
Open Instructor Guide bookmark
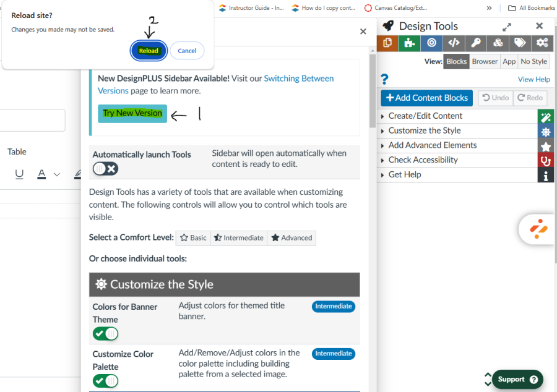pyautogui.click(x=251, y=8)
